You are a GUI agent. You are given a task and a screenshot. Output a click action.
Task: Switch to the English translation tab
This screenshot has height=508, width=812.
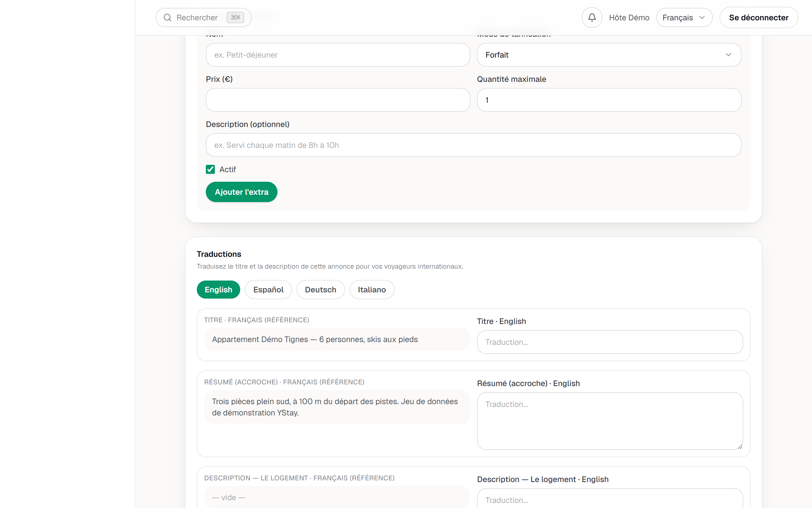click(x=219, y=290)
